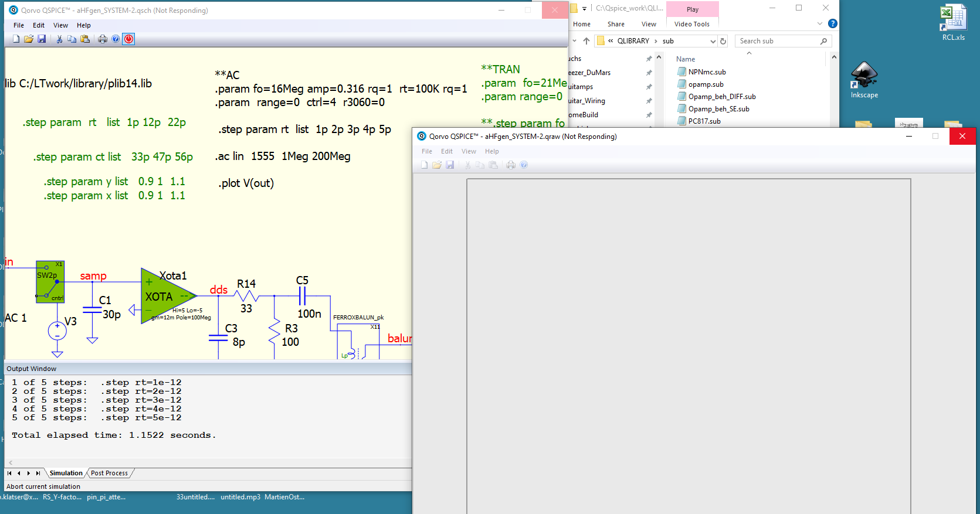
Task: Open View menu in qraw window
Action: 469,151
